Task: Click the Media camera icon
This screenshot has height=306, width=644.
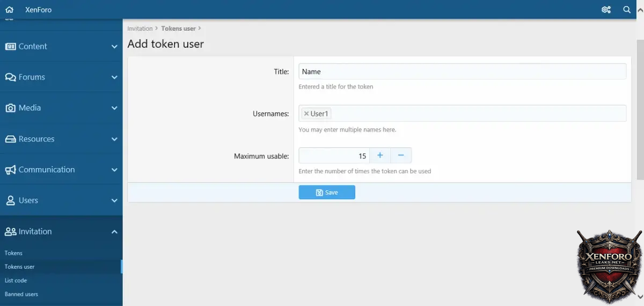Action: 10,108
